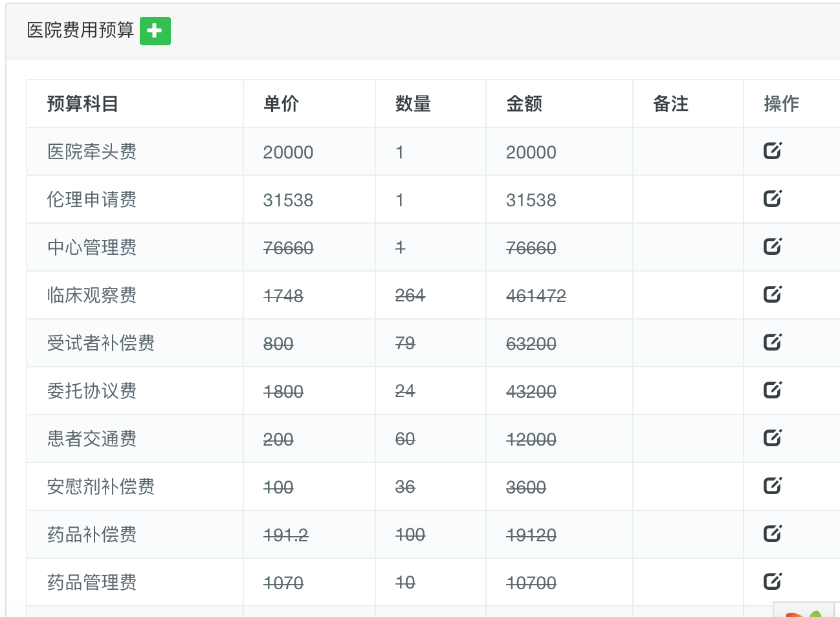This screenshot has height=617, width=840.
Task: Edit the 委托协议费 row
Action: pos(773,390)
